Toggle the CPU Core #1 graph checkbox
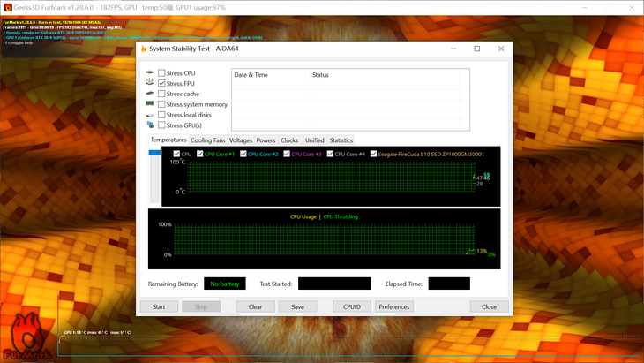This screenshot has height=363, width=644. click(200, 154)
